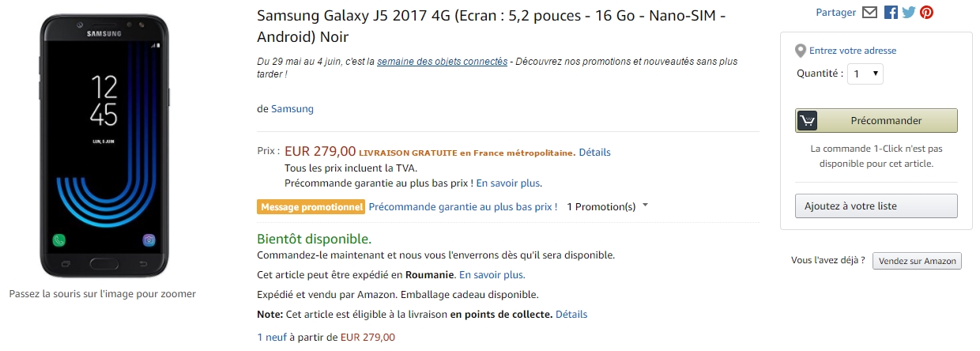Share the product on Twitter
The height and width of the screenshot is (351, 980).
[x=908, y=13]
